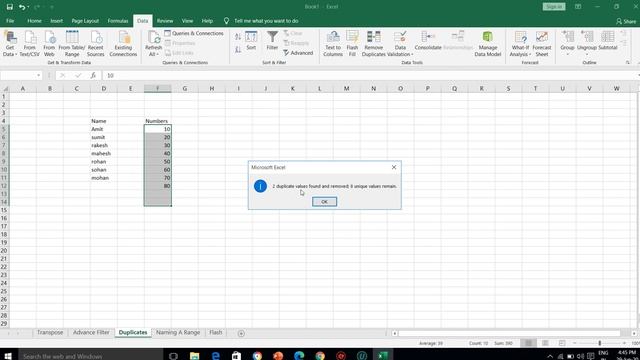Import data From Text/CSV
640x360 pixels.
click(30, 44)
